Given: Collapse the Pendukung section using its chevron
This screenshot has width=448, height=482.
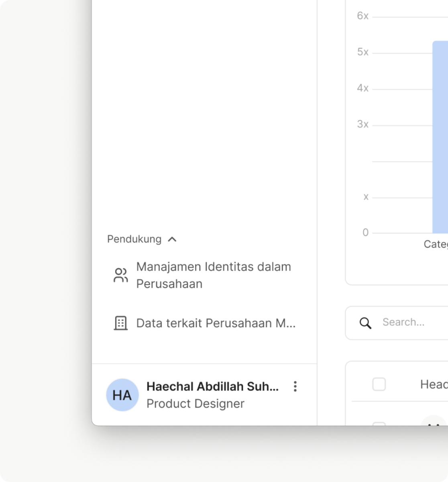Looking at the screenshot, I should tap(172, 239).
